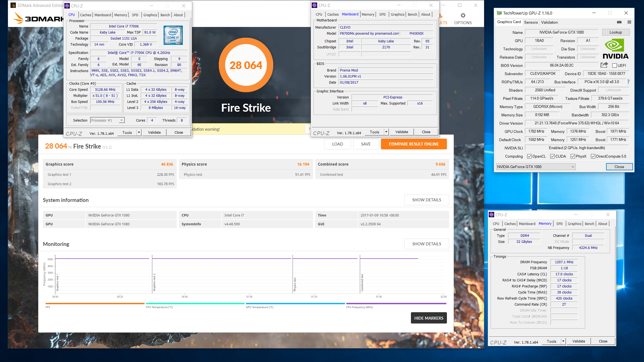The image size is (644, 362).
Task: Click the Graphics test 2 timeline marker
Action: 154,283
